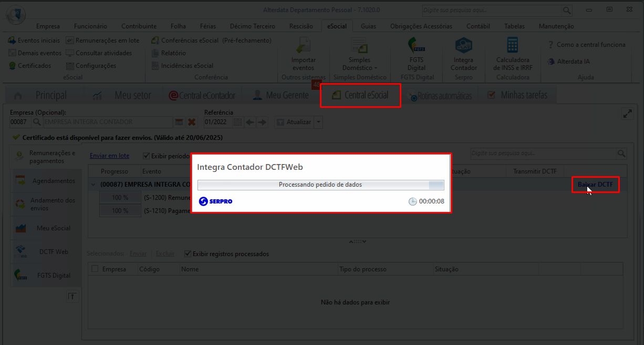Switch to the Meu Gerente tab
This screenshot has width=644, height=345.
coord(281,95)
